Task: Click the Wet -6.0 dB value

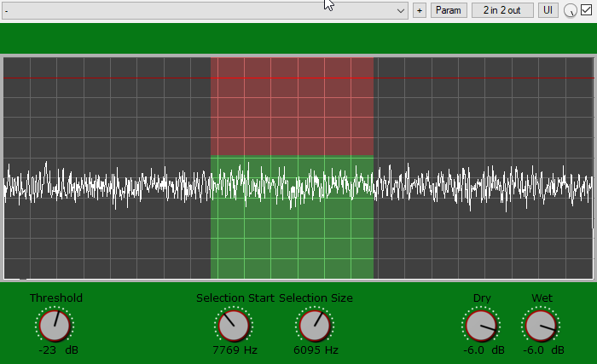Action: (543, 350)
